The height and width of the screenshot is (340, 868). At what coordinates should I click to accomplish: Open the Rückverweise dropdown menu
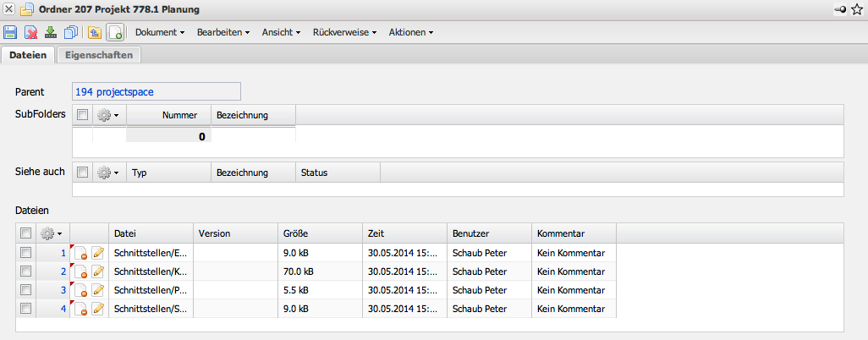[343, 33]
